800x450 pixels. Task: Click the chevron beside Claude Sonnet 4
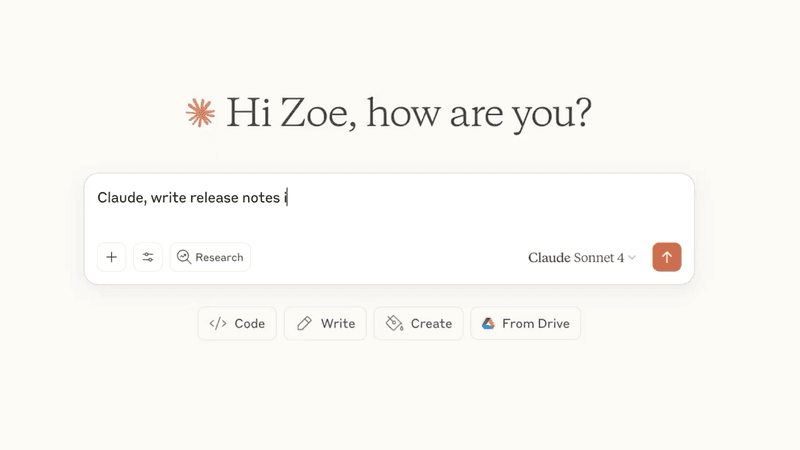[632, 258]
